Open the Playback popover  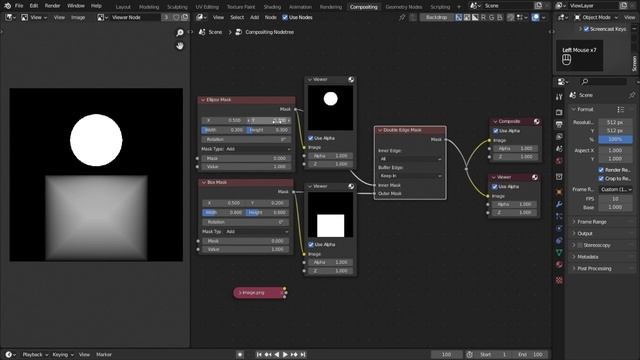tap(35, 355)
